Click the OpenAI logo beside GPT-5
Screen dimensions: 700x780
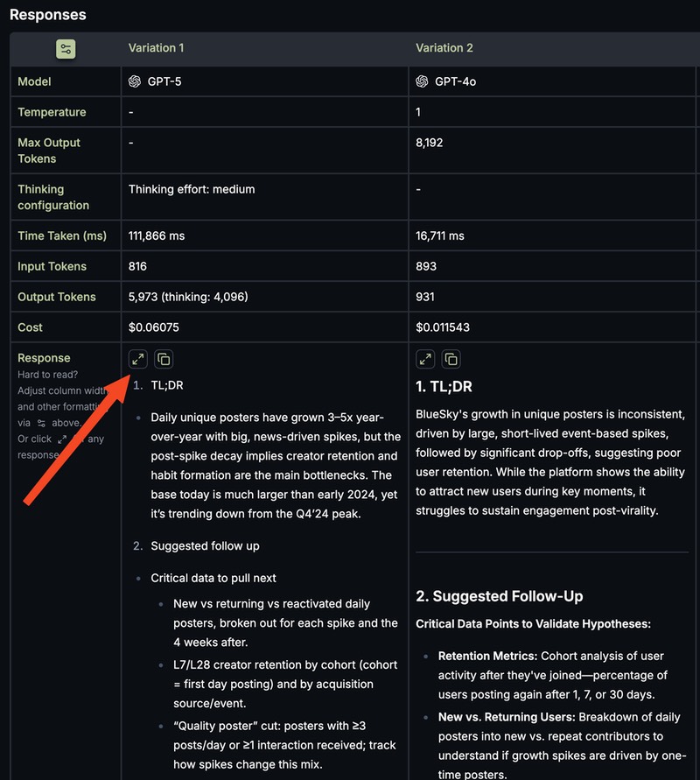pos(135,81)
